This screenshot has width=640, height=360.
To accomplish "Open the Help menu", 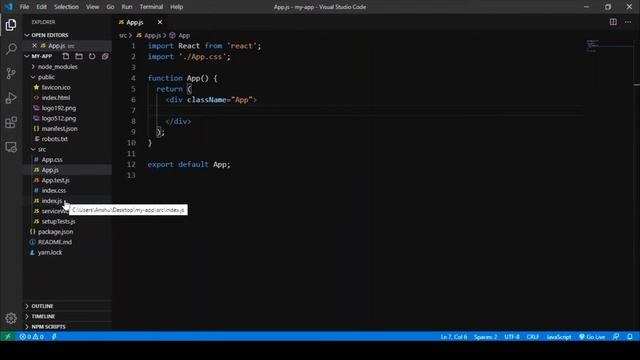I will coord(176,7).
